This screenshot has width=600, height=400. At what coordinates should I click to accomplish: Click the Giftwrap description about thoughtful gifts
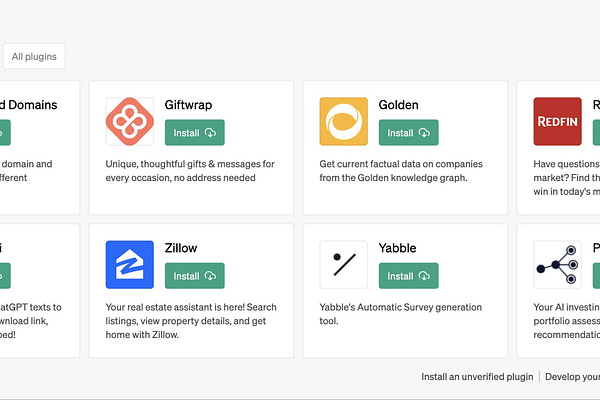(190, 171)
